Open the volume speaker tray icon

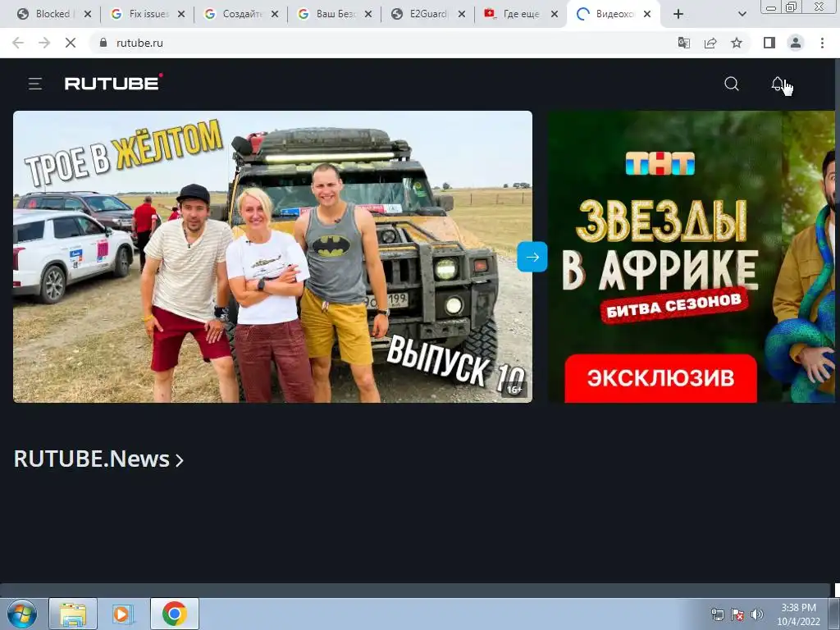tap(756, 614)
